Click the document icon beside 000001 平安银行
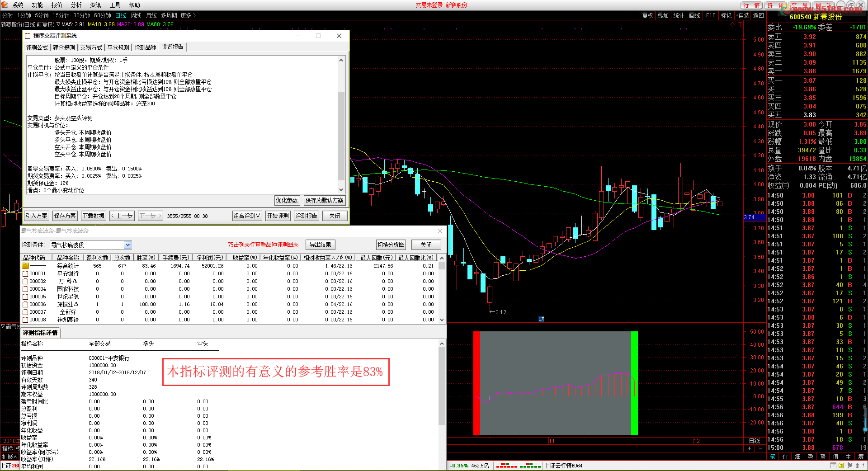This screenshot has height=471, width=868. point(25,273)
